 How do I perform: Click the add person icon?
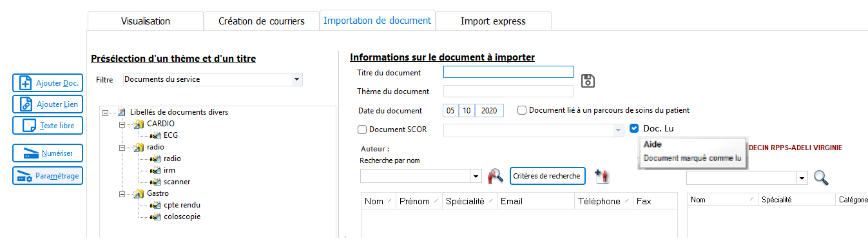tap(602, 175)
